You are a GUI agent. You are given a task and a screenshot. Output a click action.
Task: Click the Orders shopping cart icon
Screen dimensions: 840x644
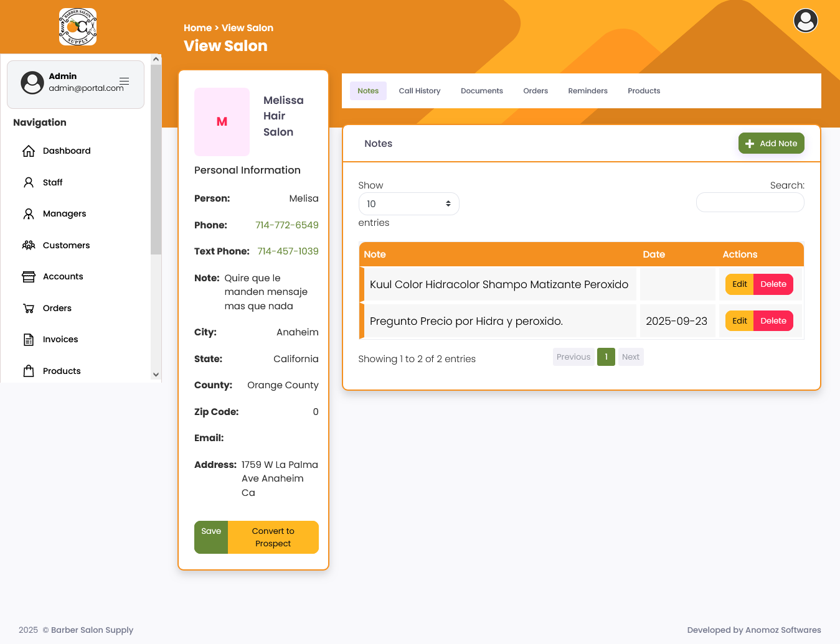(x=29, y=307)
